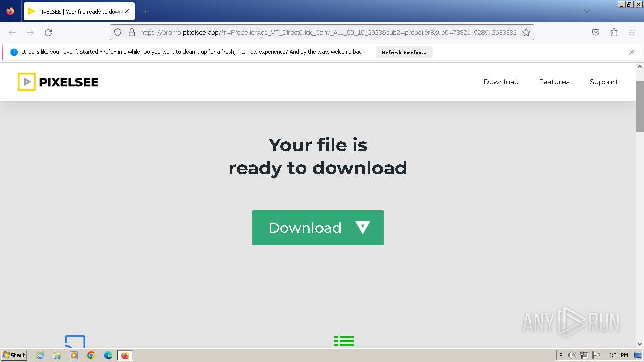Open network status tray icon
The width and height of the screenshot is (644, 362).
[584, 355]
